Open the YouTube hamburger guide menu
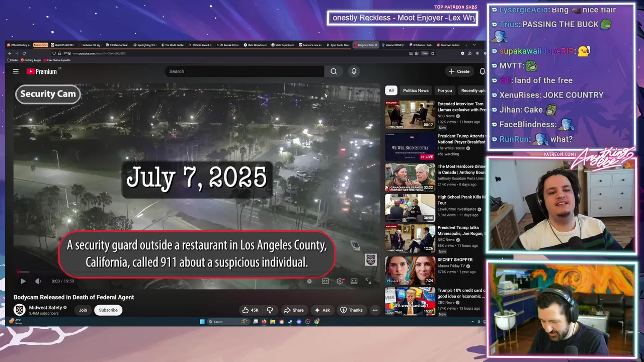 (x=16, y=71)
